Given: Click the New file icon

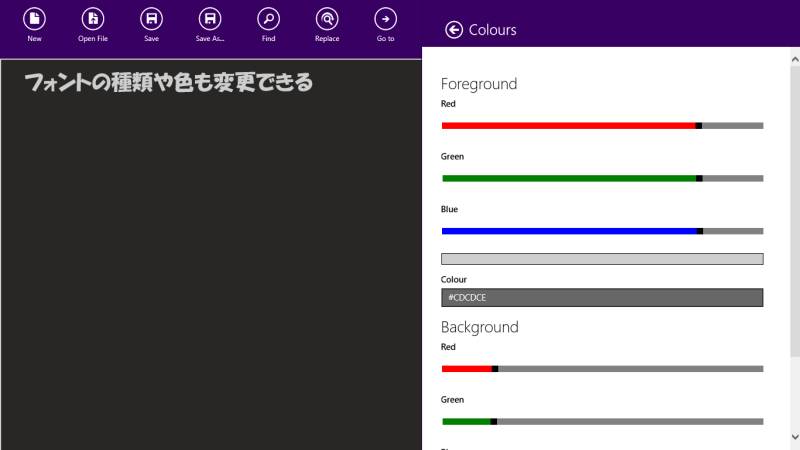Looking at the screenshot, I should [x=34, y=19].
